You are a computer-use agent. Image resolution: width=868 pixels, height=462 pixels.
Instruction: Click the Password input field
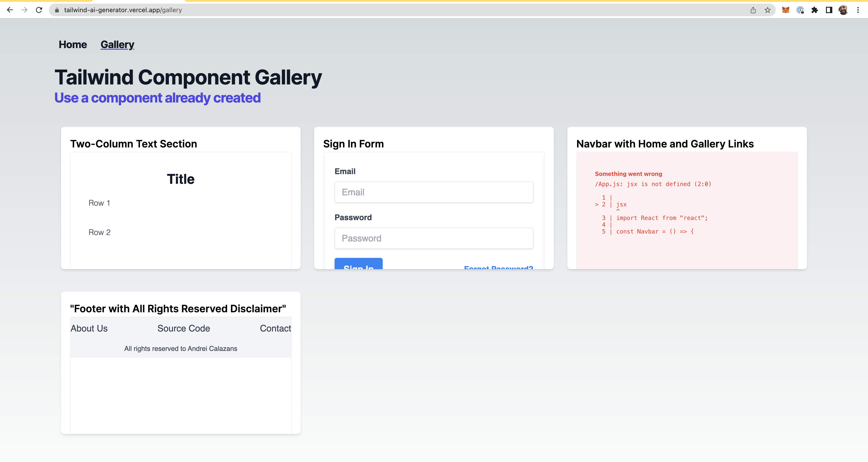pos(434,238)
